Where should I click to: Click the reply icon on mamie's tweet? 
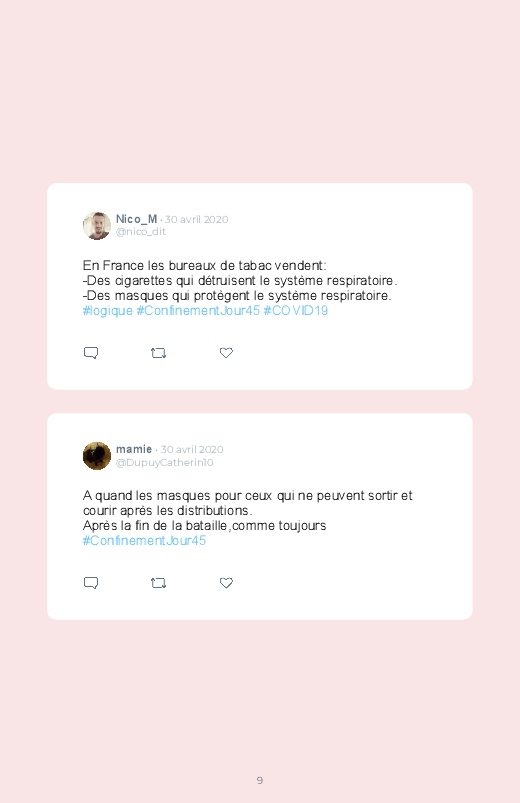pyautogui.click(x=91, y=583)
